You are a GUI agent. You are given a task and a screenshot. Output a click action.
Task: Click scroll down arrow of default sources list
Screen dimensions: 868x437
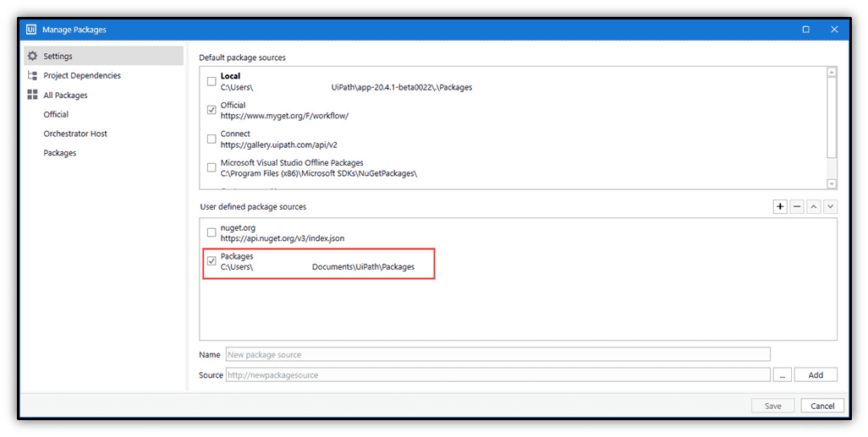(x=832, y=183)
